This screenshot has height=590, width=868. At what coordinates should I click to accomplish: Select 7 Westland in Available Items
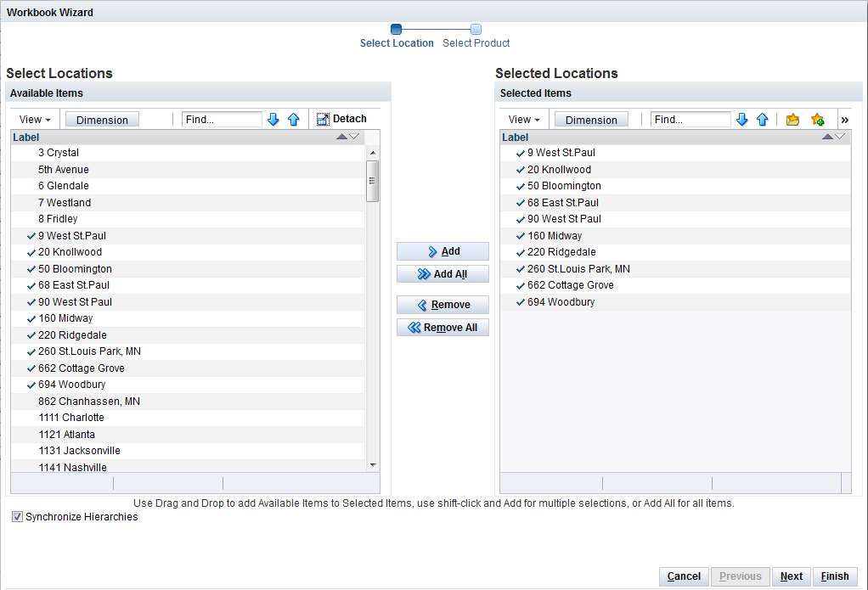tap(188, 203)
